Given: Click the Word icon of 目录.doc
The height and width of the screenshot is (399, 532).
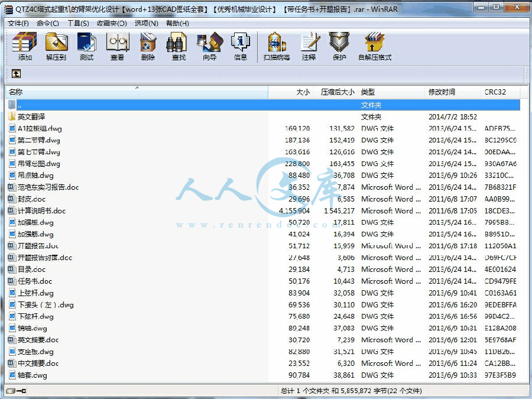Looking at the screenshot, I should (12, 269).
